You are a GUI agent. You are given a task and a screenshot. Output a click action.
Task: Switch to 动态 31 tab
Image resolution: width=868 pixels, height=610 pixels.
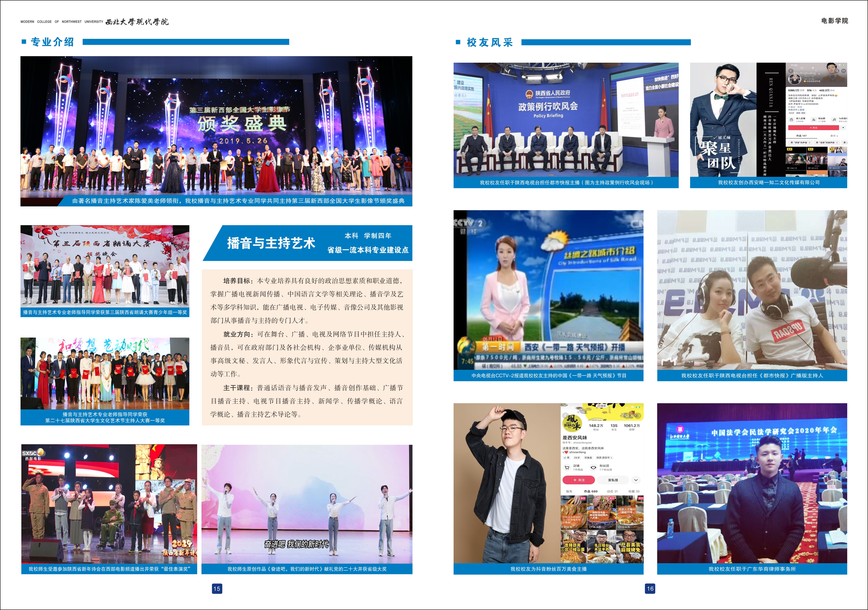click(x=612, y=492)
